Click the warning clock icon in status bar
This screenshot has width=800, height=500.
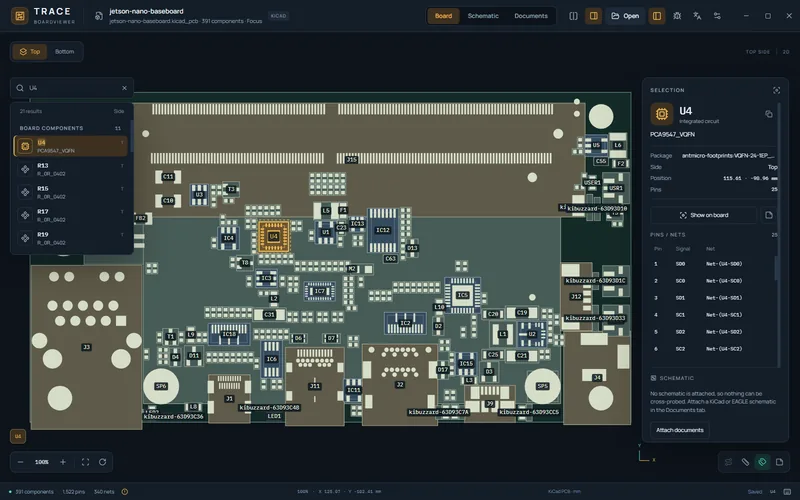pyautogui.click(x=124, y=492)
